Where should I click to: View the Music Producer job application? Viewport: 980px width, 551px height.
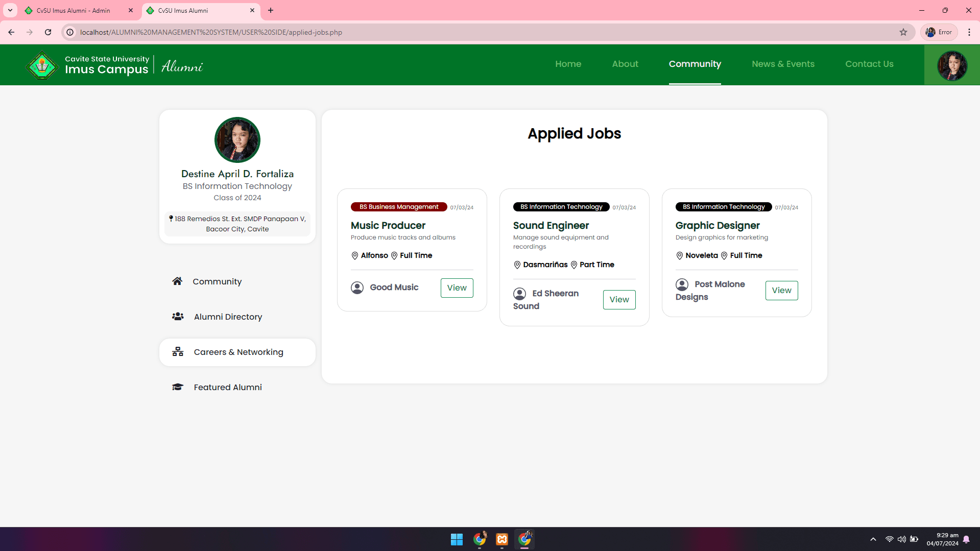[x=457, y=288]
